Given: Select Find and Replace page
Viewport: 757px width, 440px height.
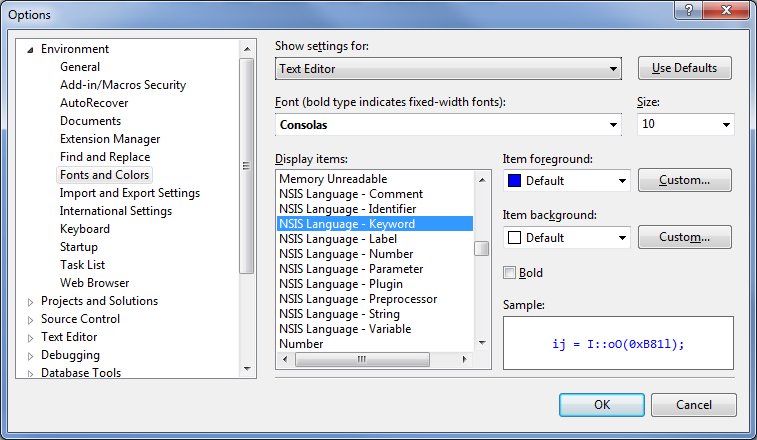Looking at the screenshot, I should (105, 157).
